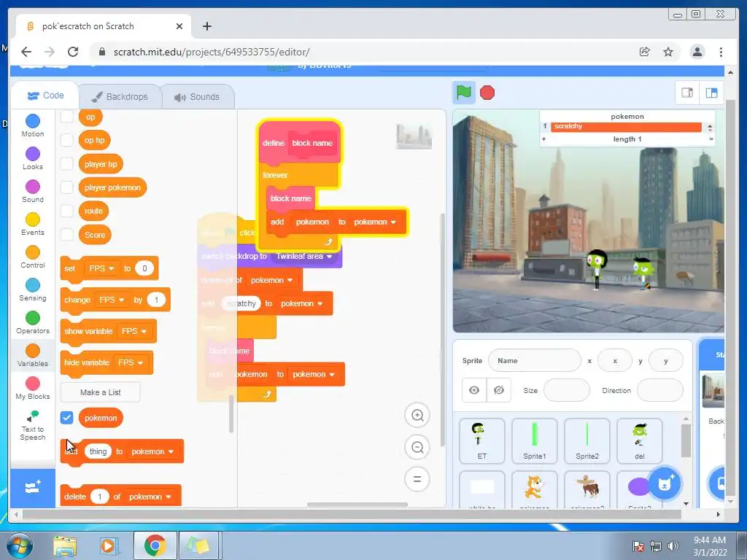Image resolution: width=747 pixels, height=560 pixels.
Task: Click the Sprite Name input field
Action: 535,360
